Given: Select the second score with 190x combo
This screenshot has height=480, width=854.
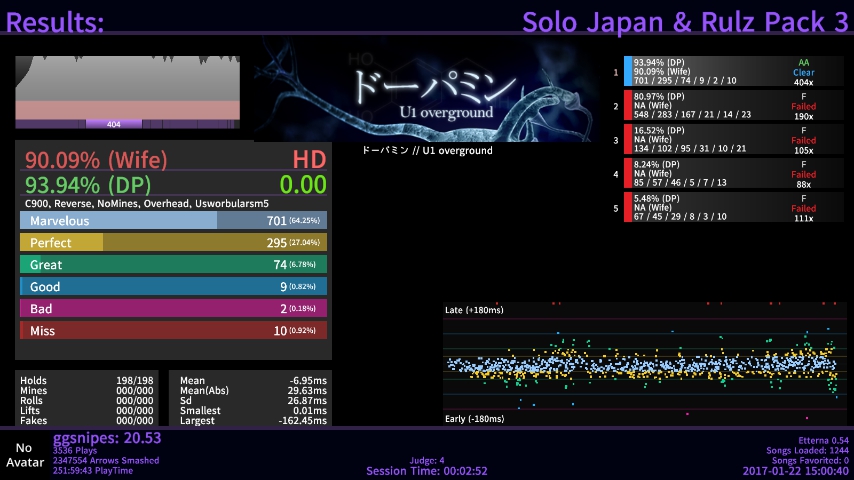Looking at the screenshot, I should click(x=725, y=107).
